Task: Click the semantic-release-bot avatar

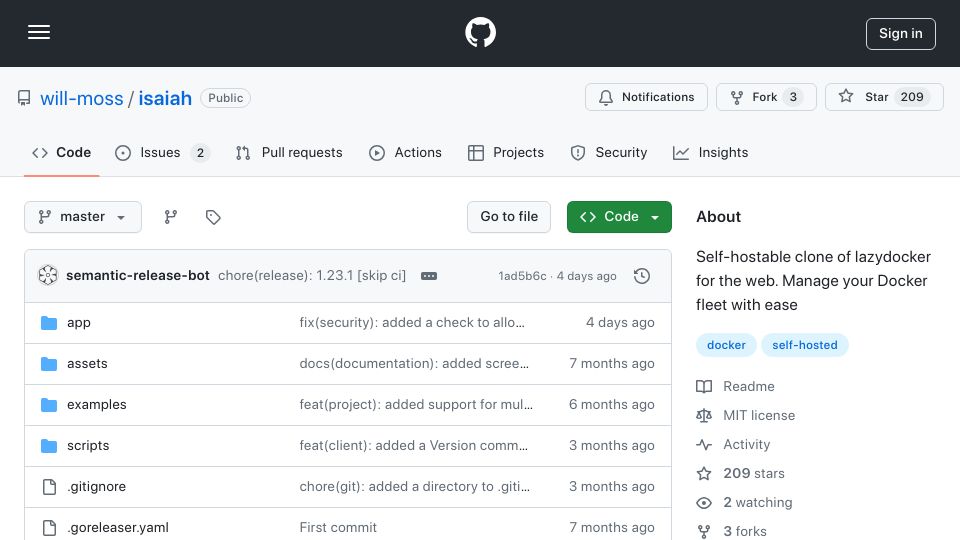Action: 48,276
